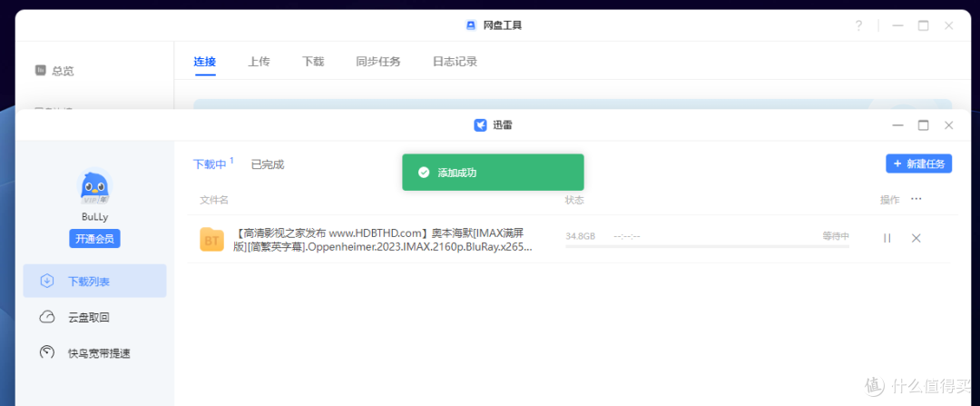Screen dimensions: 980x406
Task: Click the Oppenheimer download progress bar
Action: (x=707, y=246)
